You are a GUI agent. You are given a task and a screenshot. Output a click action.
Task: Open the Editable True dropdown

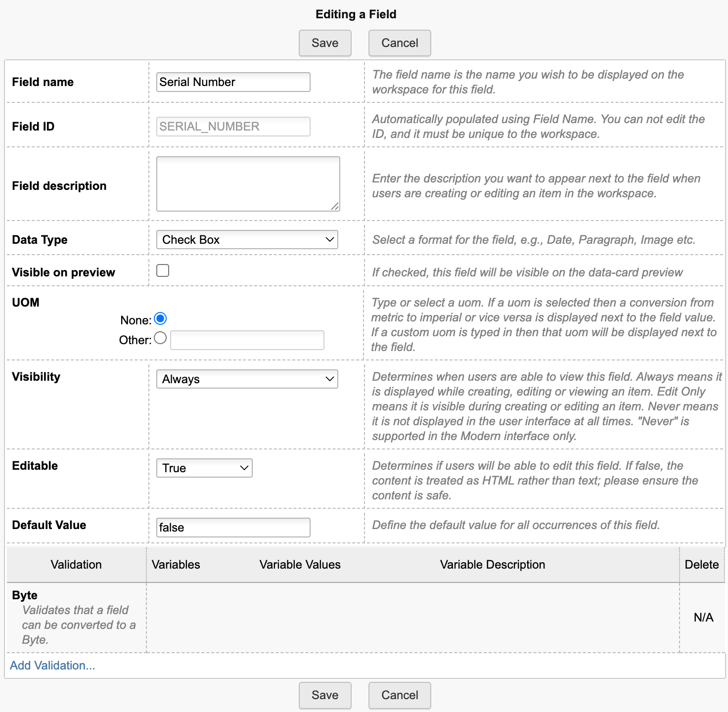204,468
